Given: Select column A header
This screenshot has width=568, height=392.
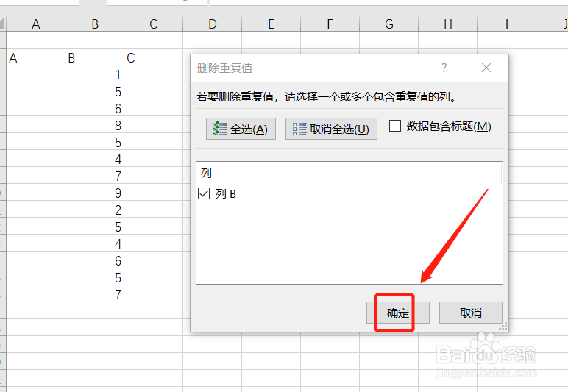Looking at the screenshot, I should tap(35, 24).
